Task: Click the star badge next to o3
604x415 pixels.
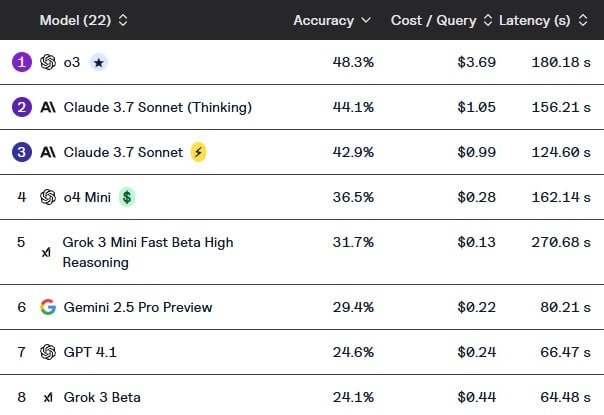Action: 98,62
